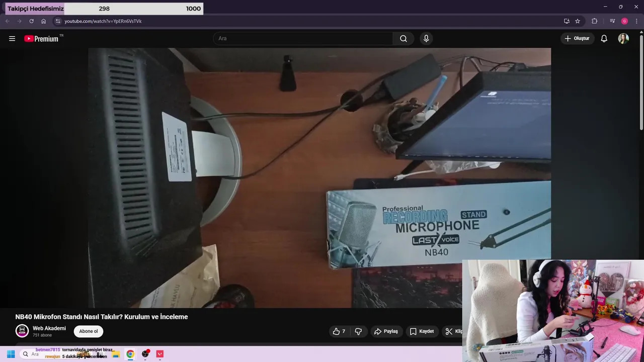Click the Takipçi Hedefimiz goal bar

point(104,9)
